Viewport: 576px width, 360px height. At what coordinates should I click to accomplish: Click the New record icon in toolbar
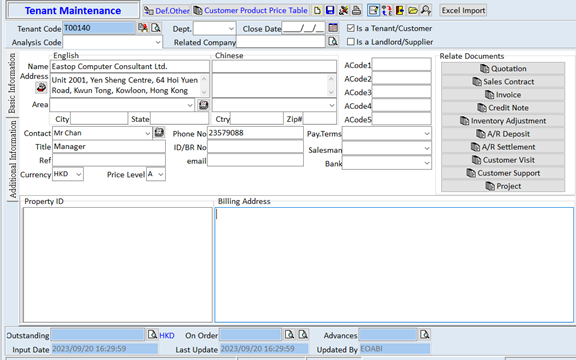[x=317, y=10]
